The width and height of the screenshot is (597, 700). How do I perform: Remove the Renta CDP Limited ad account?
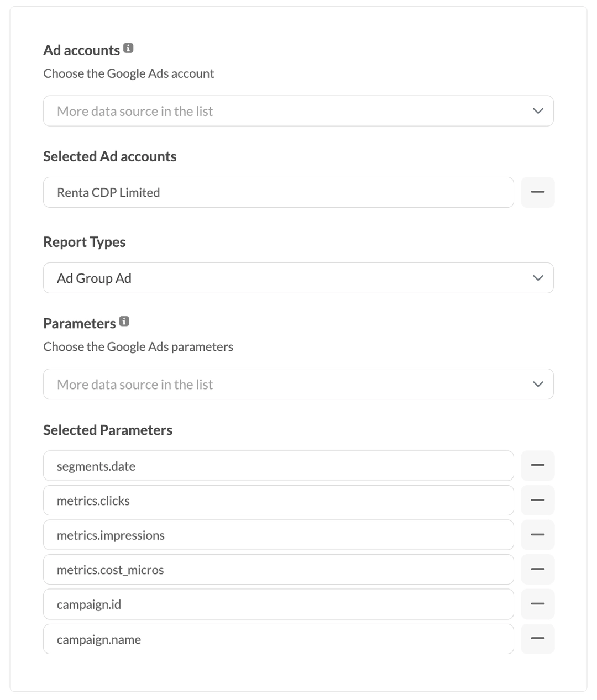(x=537, y=192)
